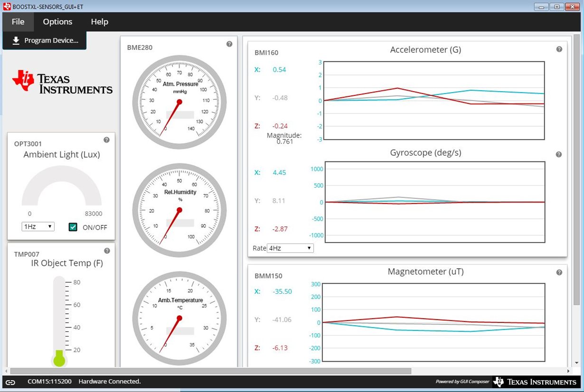
Task: Click the scroll right arrow
Action: click(569, 371)
